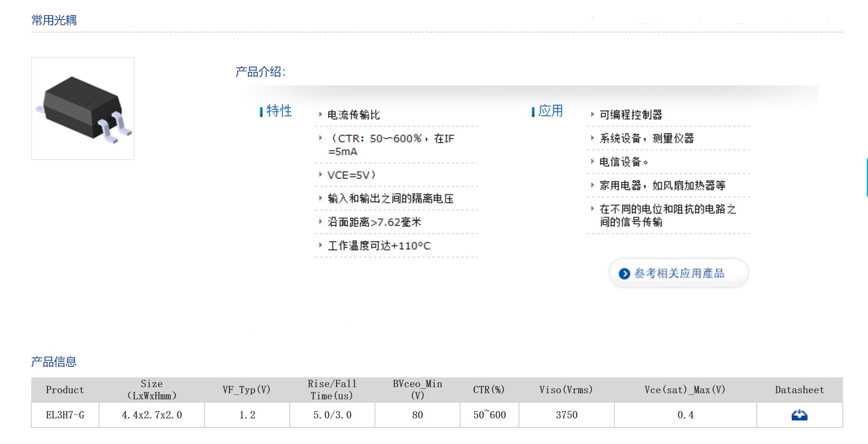868x444 pixels.
Task: Click bullet arrow beside 可编程控制器
Action: pos(592,115)
